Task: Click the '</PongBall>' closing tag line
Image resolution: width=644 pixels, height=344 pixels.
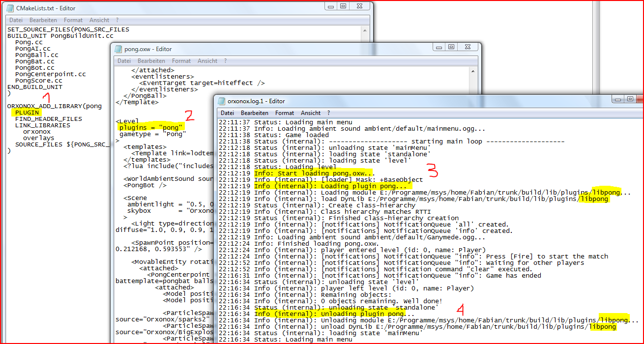Action: (x=145, y=96)
